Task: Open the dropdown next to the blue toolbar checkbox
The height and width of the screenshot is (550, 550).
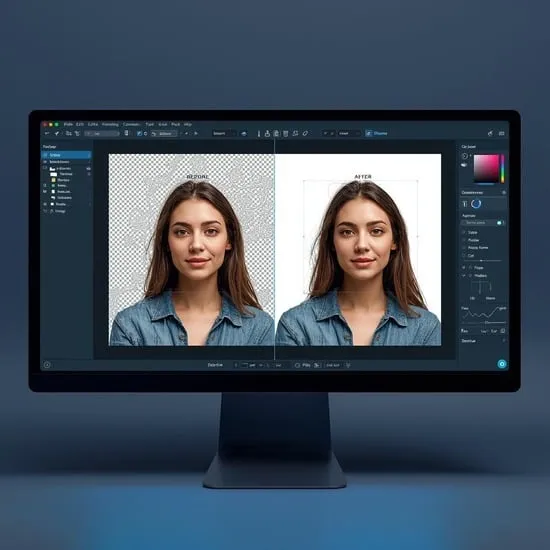Action: click(x=164, y=134)
